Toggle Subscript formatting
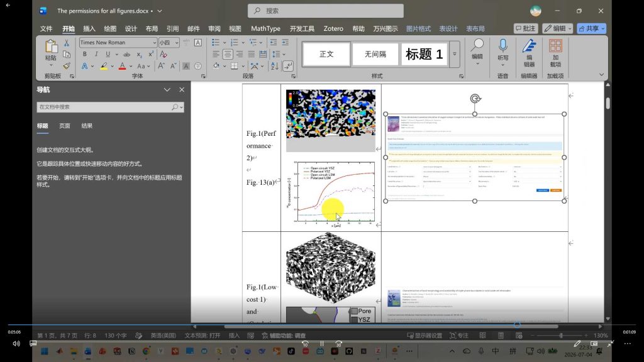 click(139, 54)
